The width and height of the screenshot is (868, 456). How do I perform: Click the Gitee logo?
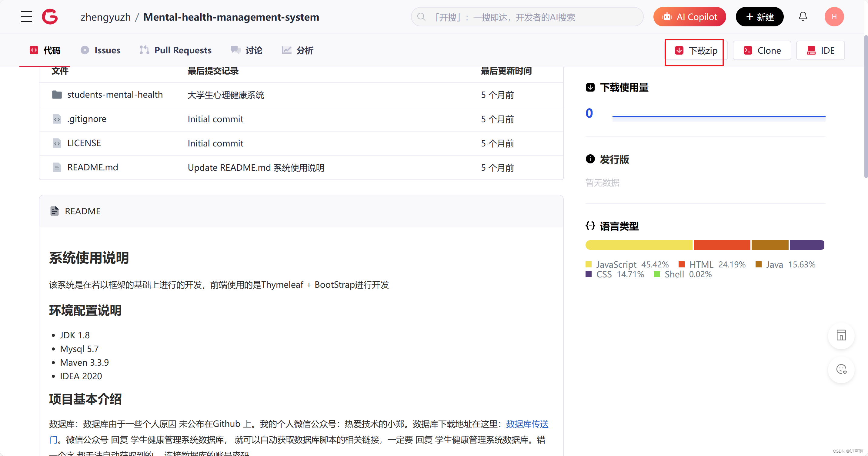49,16
